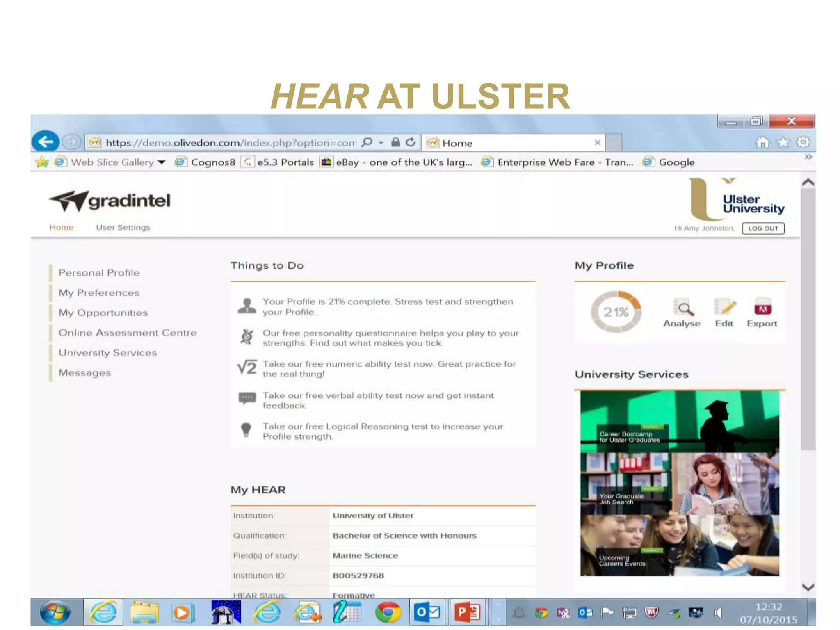Open Outlook from the taskbar
Image resolution: width=840 pixels, height=630 pixels.
[x=427, y=612]
